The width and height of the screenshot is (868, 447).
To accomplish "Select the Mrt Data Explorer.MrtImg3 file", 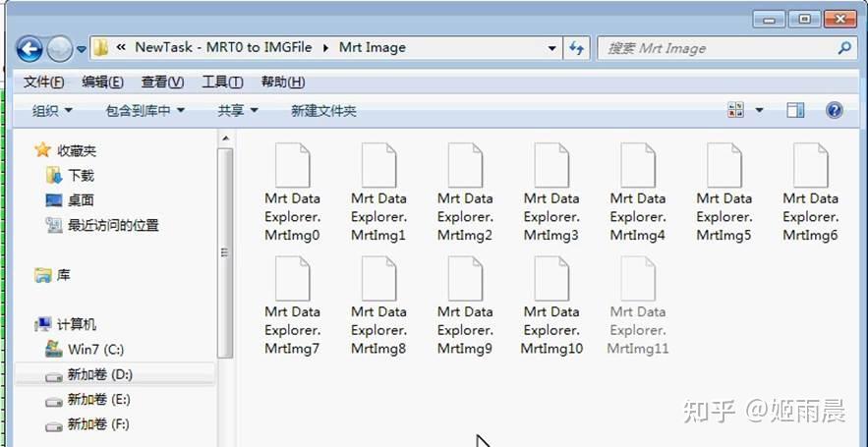I will [x=551, y=193].
